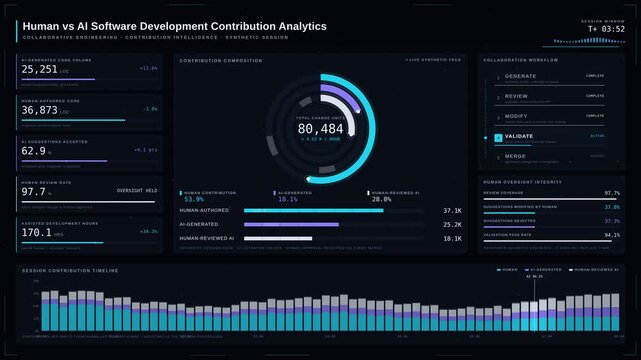This screenshot has height=360, width=641.
Task: Click the cyan Validate step number icon
Action: pos(498,138)
